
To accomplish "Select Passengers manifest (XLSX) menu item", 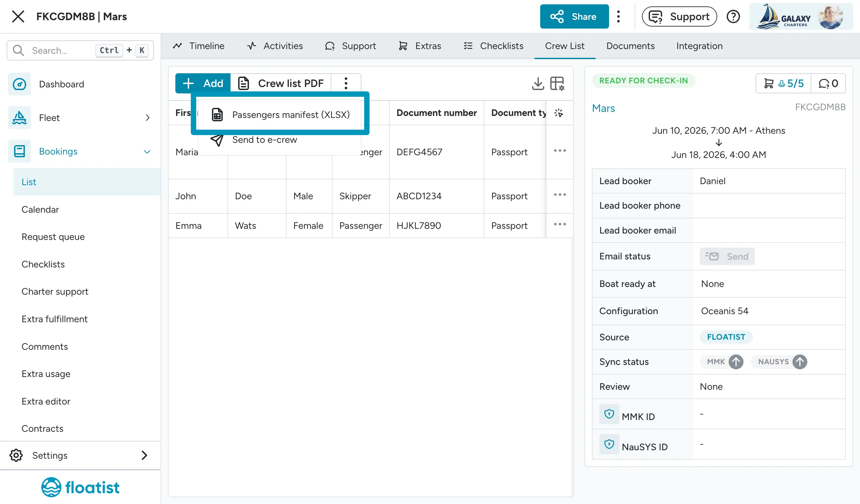I will coord(280,114).
